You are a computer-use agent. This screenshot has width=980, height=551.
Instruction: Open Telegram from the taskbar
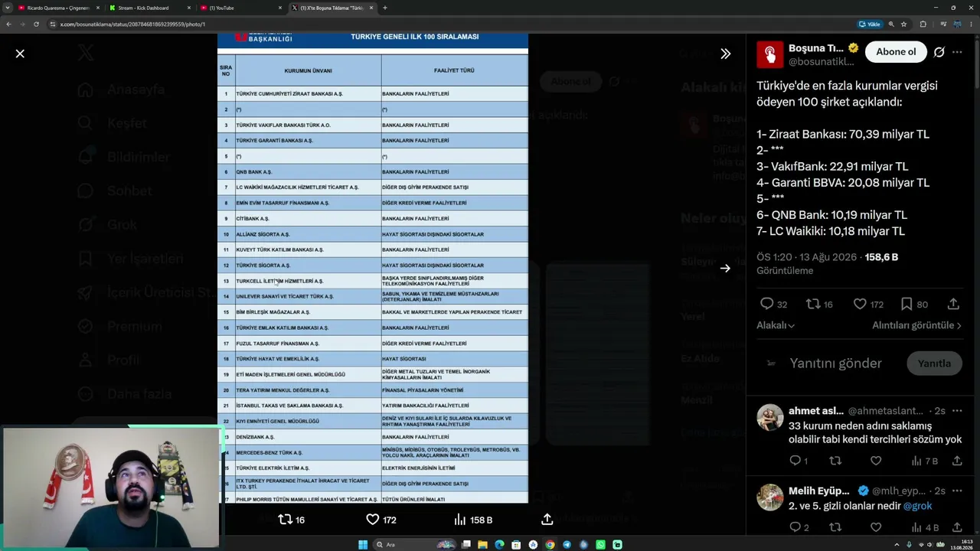coord(567,545)
